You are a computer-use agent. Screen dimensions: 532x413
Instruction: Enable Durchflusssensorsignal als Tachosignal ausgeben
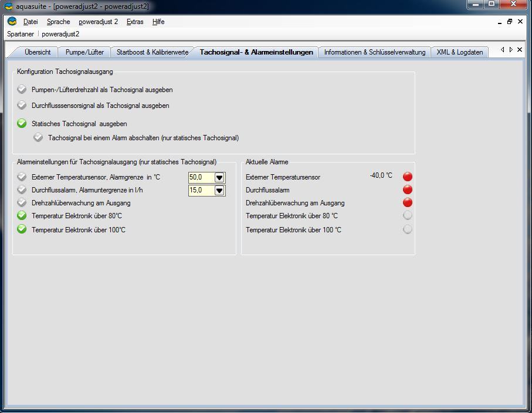point(22,105)
